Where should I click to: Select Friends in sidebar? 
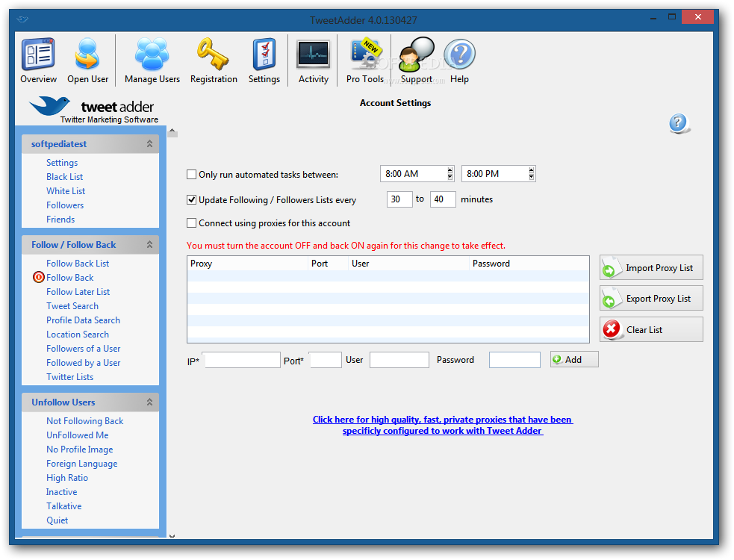coord(60,219)
